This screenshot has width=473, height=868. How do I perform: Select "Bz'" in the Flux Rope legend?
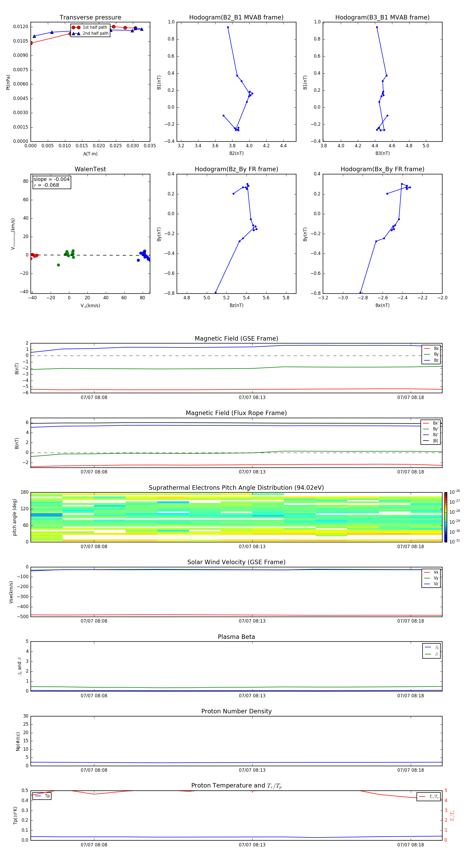click(431, 435)
